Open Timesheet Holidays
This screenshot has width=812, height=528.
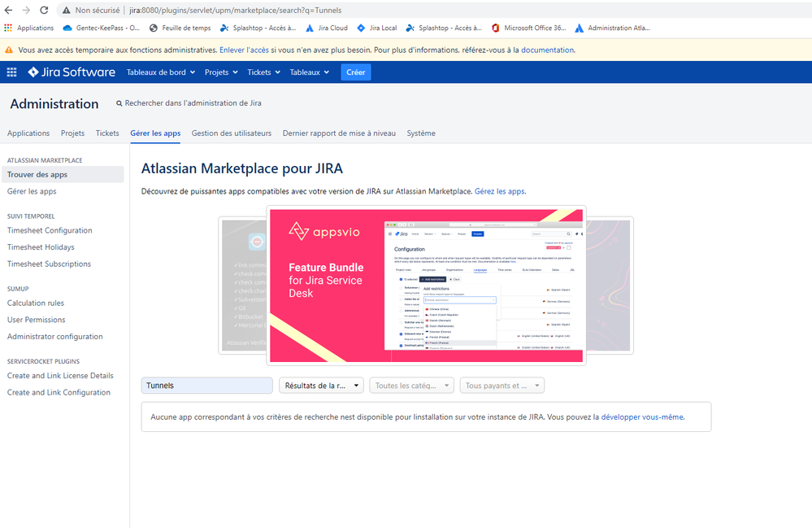[x=41, y=247]
